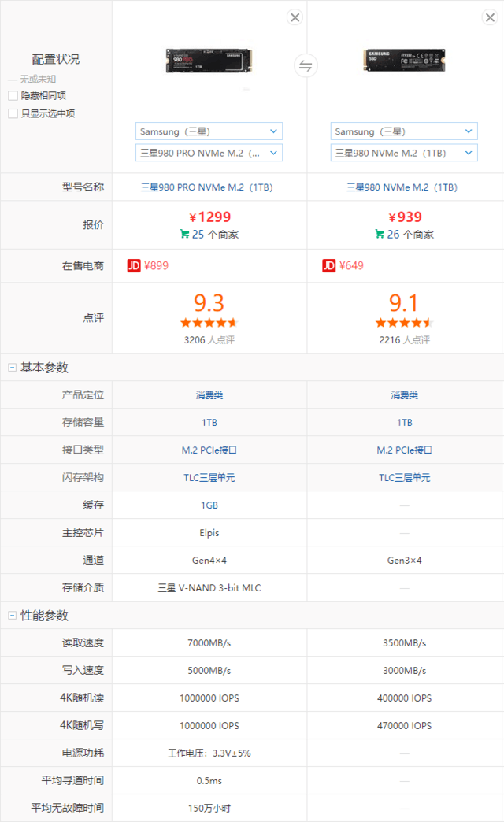Click the 9.3 rating score
Screen dimensions: 504x822
click(209, 303)
